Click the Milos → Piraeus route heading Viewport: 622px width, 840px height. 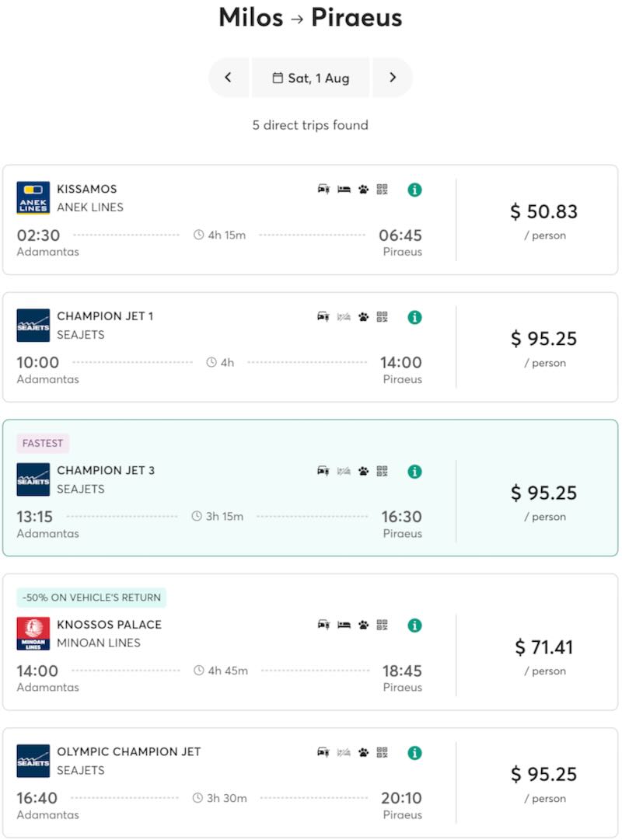(x=311, y=17)
